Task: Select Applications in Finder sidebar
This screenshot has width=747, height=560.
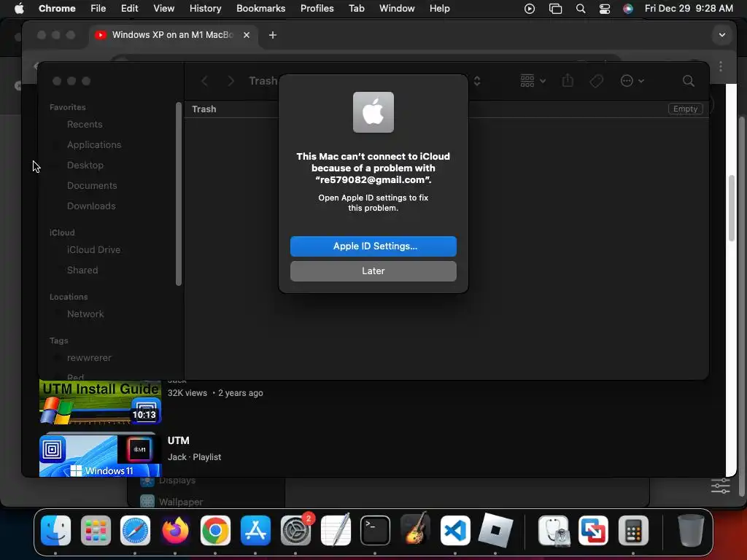Action: pyautogui.click(x=94, y=145)
